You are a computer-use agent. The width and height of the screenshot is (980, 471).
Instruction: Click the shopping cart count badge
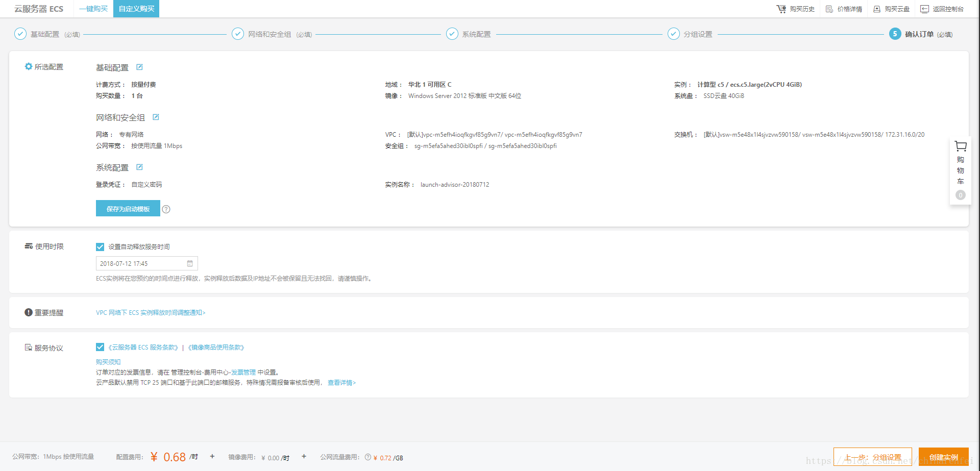[961, 195]
